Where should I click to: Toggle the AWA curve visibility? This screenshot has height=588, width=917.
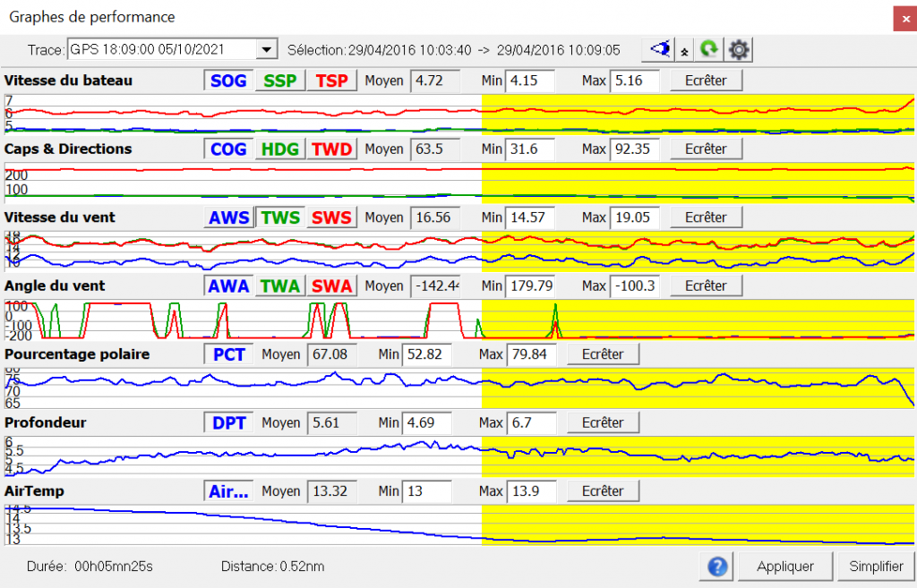click(228, 285)
